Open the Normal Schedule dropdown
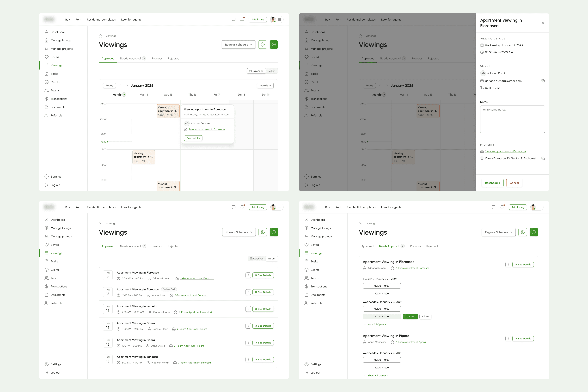Viewport: 588px width, 392px height. (x=239, y=232)
